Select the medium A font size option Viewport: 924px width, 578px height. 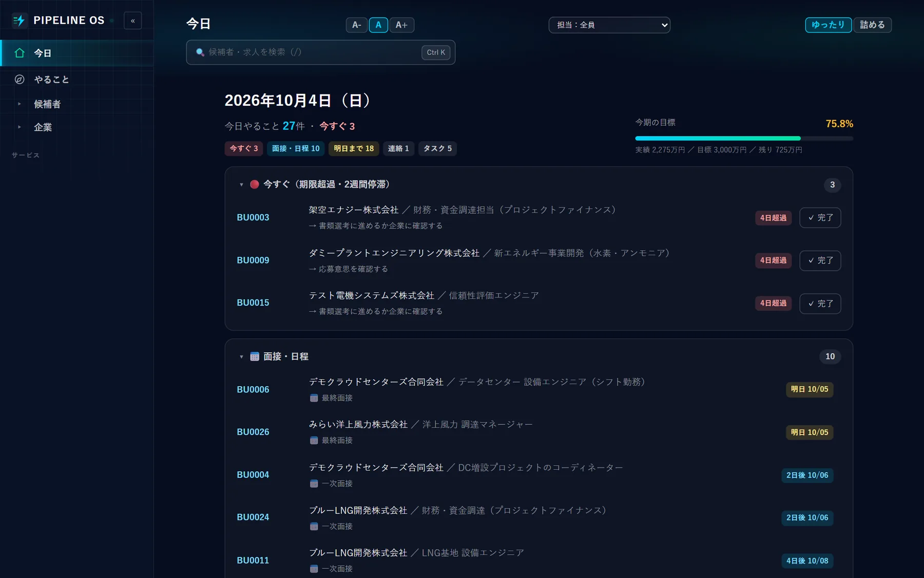coord(378,25)
